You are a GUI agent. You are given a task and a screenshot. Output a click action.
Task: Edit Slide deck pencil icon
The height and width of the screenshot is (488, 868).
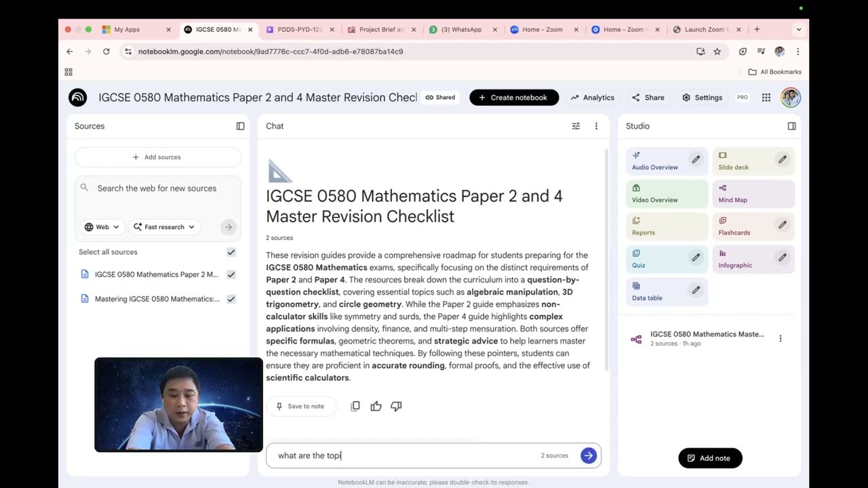tap(782, 159)
